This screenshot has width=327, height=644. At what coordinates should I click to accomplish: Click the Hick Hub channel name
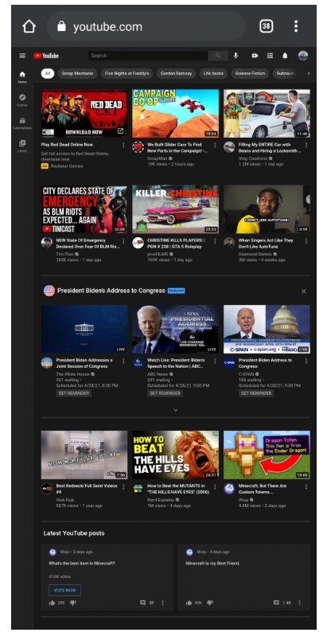(x=64, y=500)
